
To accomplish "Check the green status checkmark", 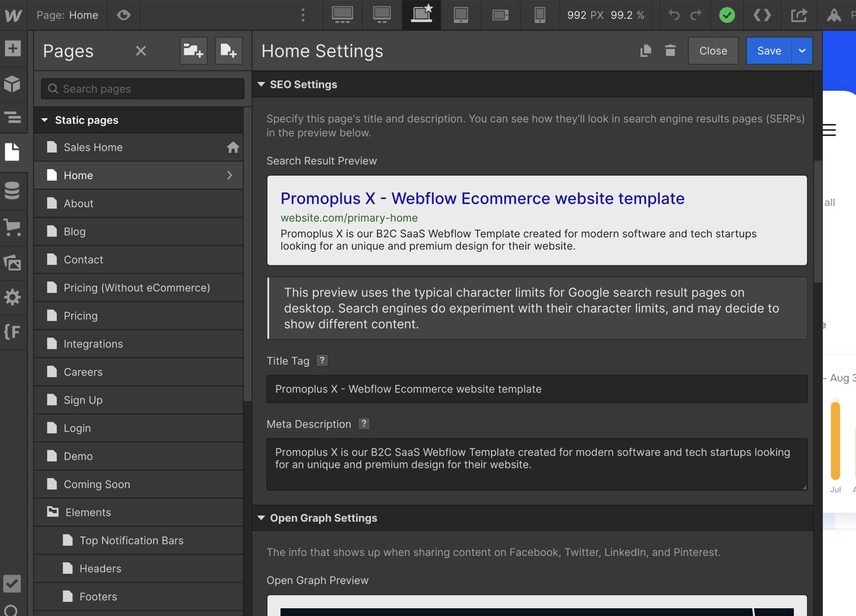I will [x=727, y=15].
